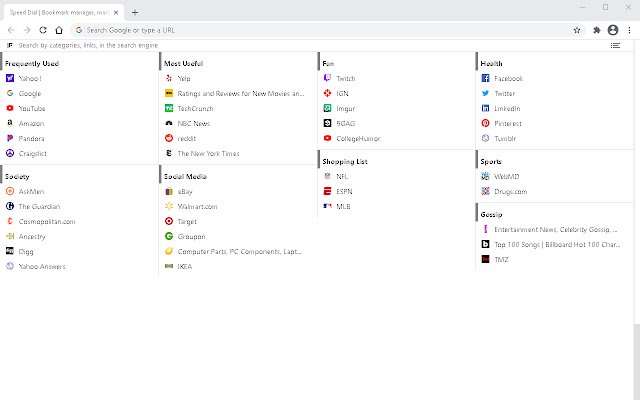This screenshot has width=640, height=400.
Task: Click the Google favicon icon
Action: pos(10,93)
